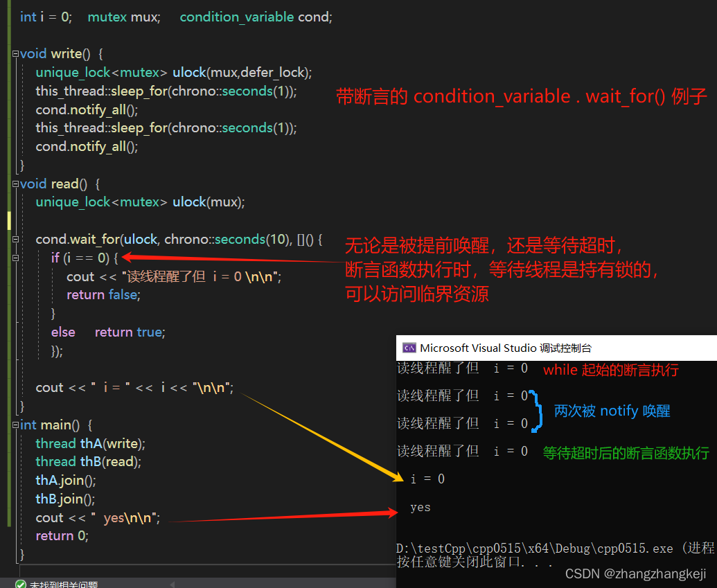Click 'thread thA(write);' line
This screenshot has height=588, width=717.
[x=91, y=443]
